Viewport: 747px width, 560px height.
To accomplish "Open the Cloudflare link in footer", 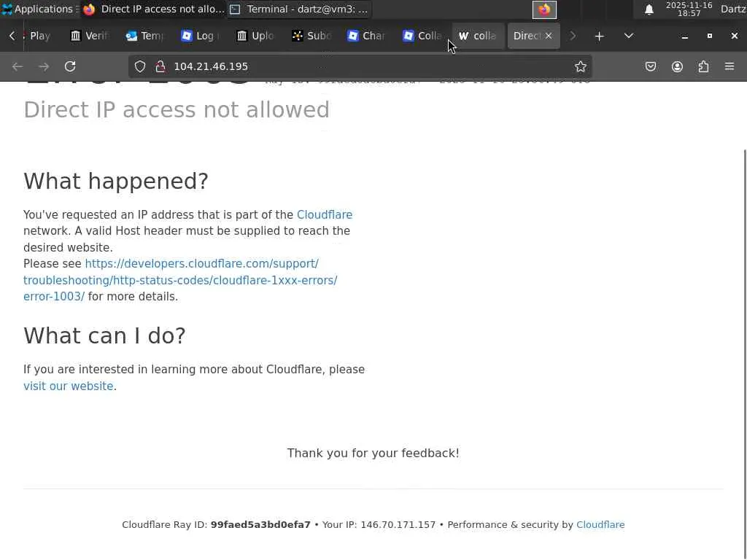I will click(600, 525).
